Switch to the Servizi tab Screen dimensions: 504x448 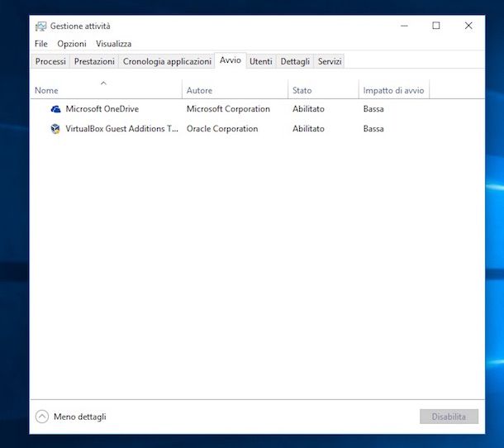(330, 62)
